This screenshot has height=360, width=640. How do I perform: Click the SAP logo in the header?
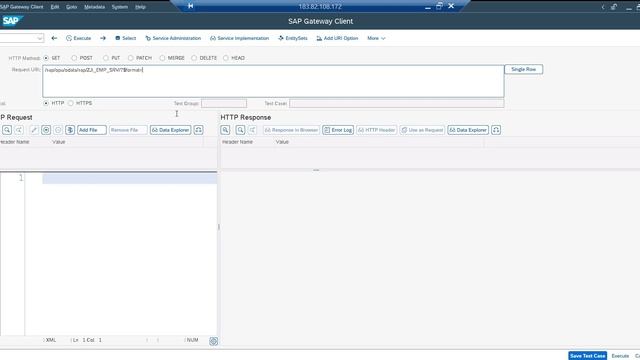12,20
